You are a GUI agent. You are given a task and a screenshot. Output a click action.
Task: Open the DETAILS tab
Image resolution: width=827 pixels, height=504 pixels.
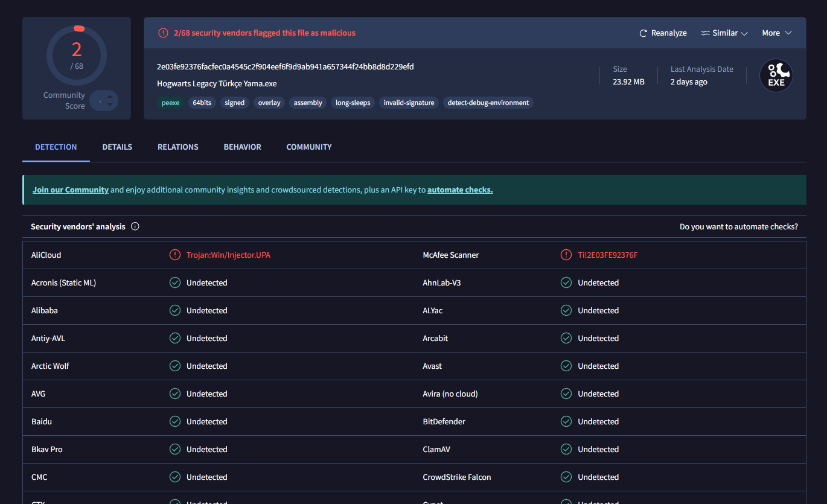tap(117, 147)
